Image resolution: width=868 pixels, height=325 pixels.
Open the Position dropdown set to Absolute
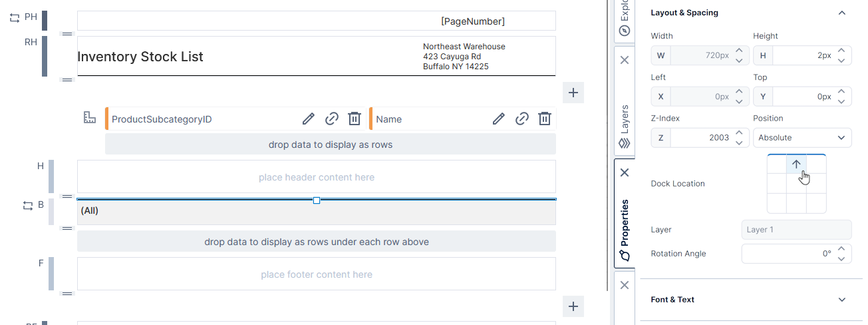point(801,138)
